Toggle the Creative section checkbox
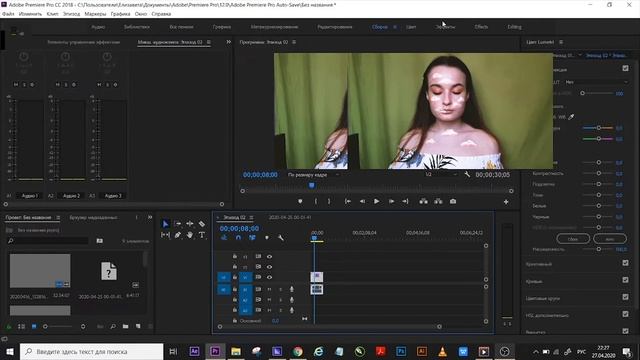The width and height of the screenshot is (640, 360). [x=626, y=263]
